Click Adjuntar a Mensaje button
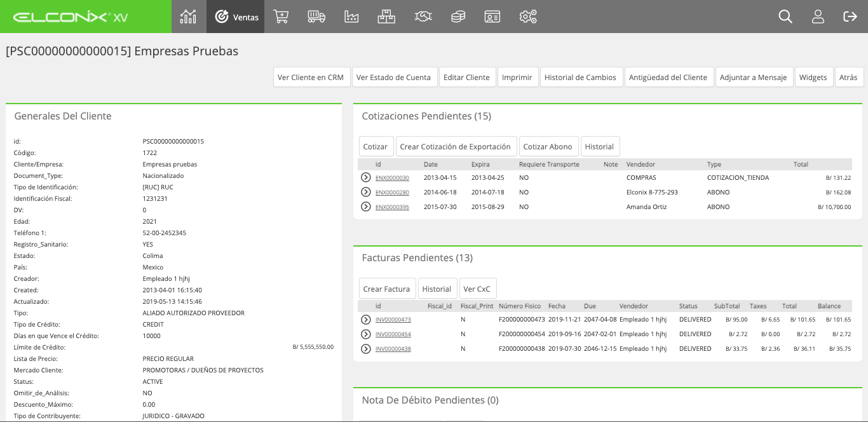The width and height of the screenshot is (868, 422). (754, 77)
